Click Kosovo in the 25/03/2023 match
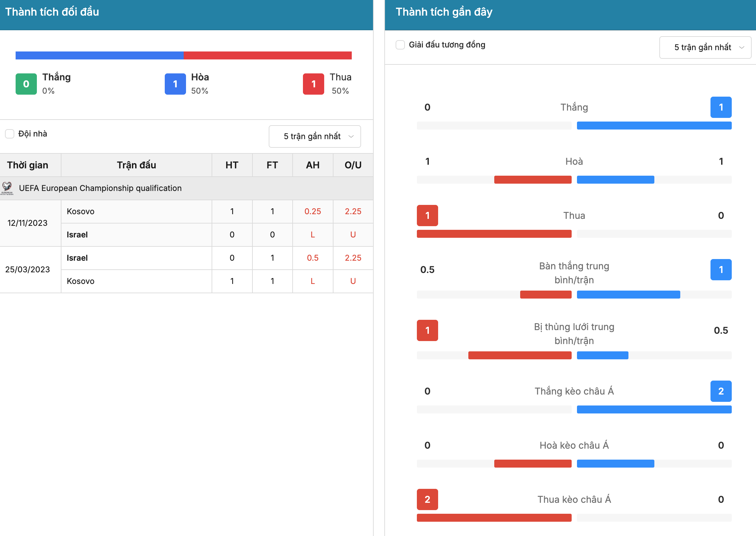This screenshot has width=756, height=536. (x=81, y=281)
